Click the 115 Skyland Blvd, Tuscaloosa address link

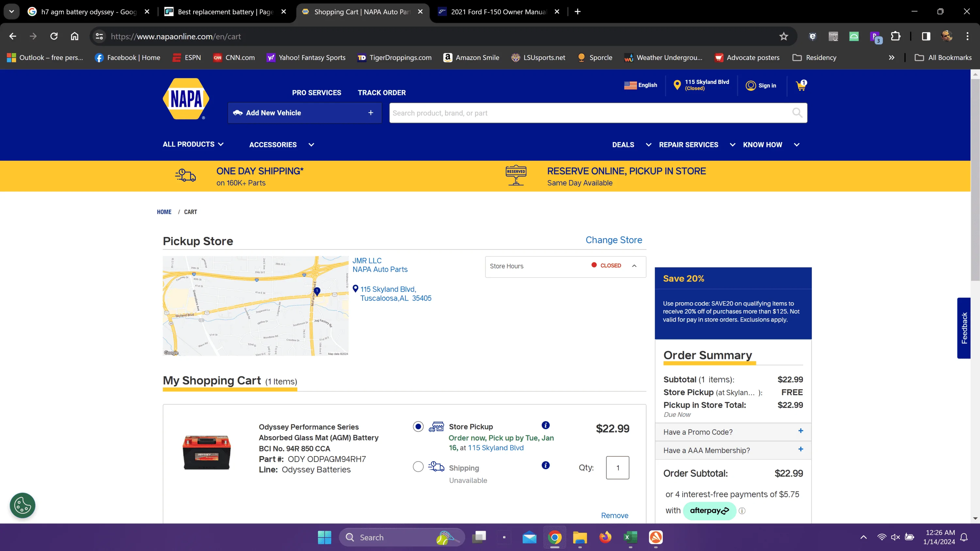coord(396,294)
